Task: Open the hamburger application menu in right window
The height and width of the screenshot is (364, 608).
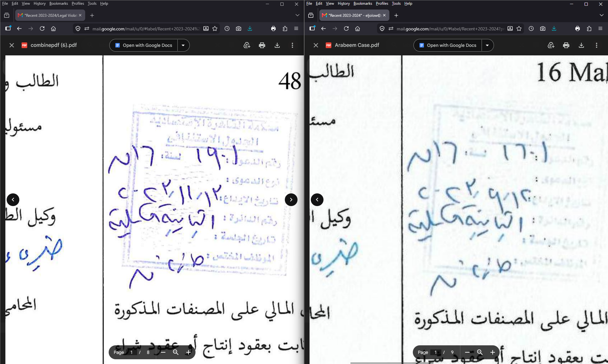Action: (600, 28)
